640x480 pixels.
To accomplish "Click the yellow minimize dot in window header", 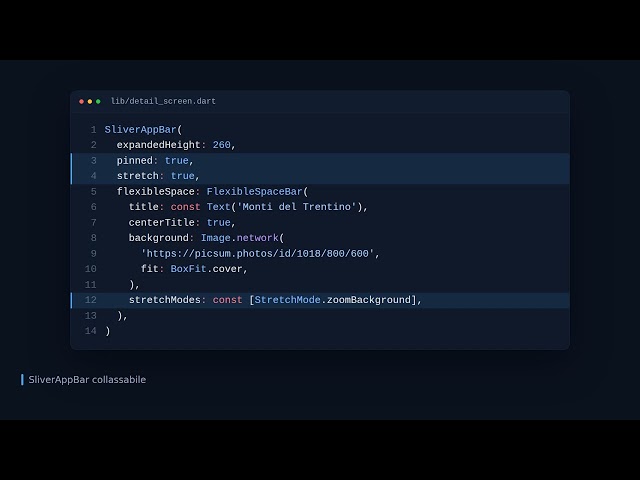I will (x=90, y=101).
